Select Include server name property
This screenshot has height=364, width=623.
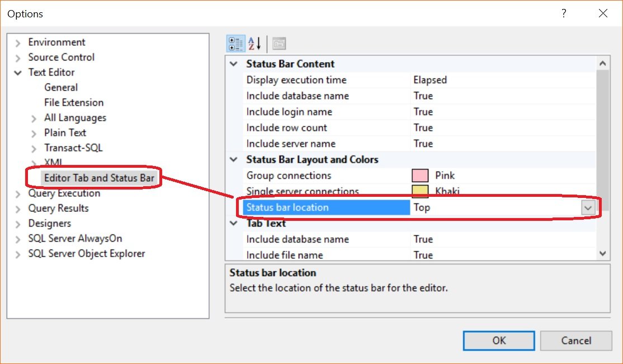[x=291, y=144]
